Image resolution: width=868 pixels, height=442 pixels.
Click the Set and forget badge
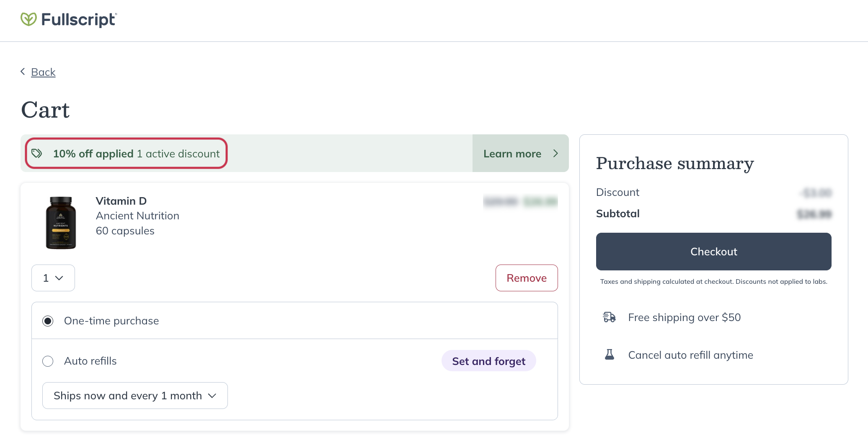click(488, 361)
